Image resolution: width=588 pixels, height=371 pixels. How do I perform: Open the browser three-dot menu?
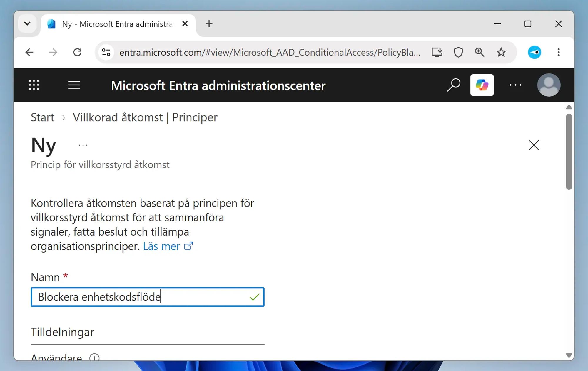[x=559, y=53]
